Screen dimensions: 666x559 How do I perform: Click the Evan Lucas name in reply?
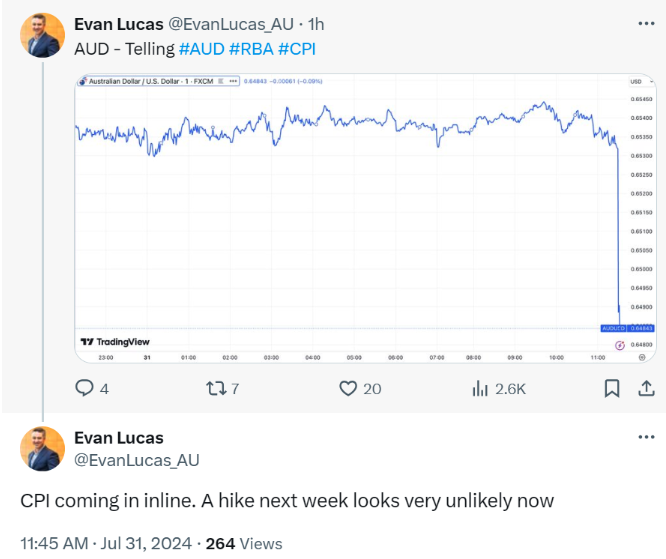click(119, 438)
